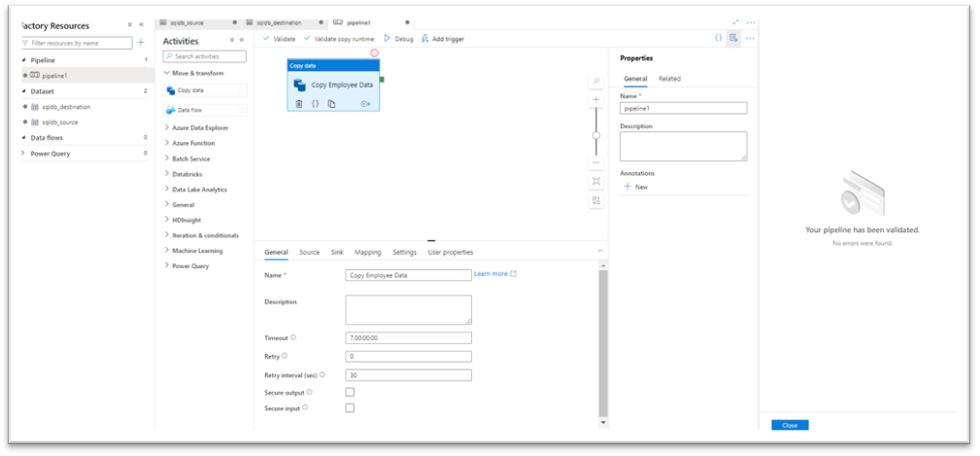Collapse Activities pane double chevron
Viewport: 980px width, 456px height.
click(241, 40)
